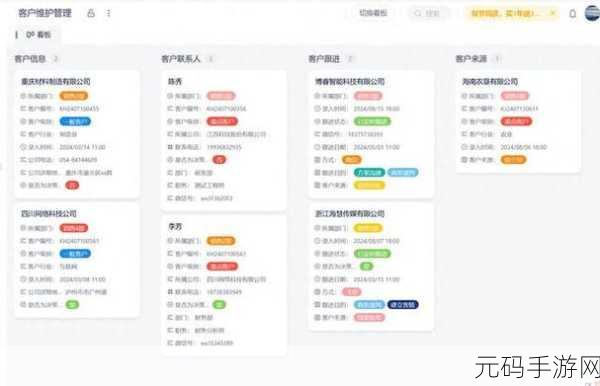The image size is (600, 386).
Task: Click the yellow notification banner text
Action: click(505, 13)
